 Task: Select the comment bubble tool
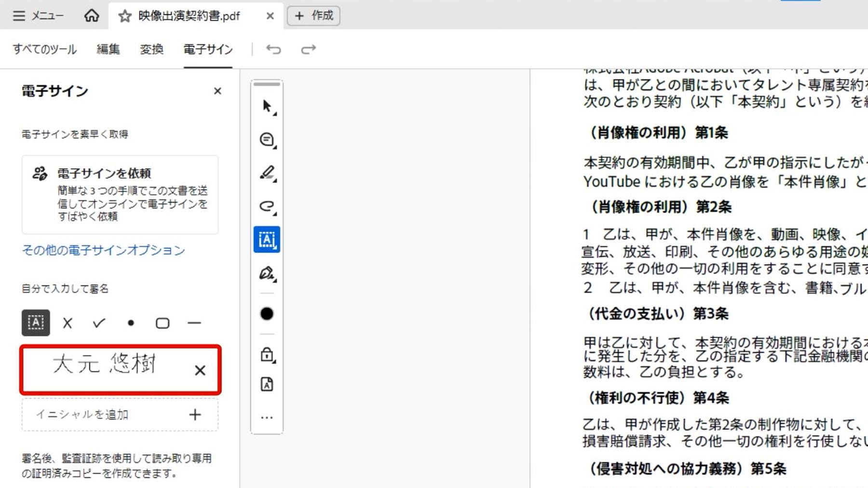[267, 140]
